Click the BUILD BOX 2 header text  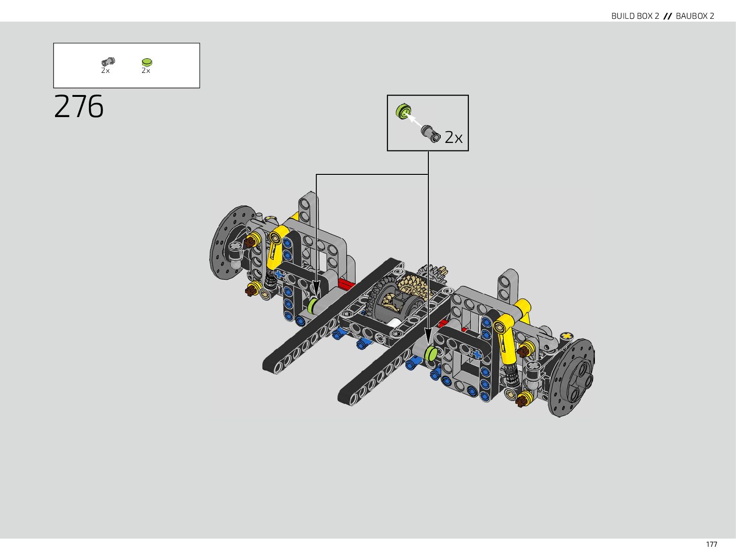pyautogui.click(x=635, y=16)
